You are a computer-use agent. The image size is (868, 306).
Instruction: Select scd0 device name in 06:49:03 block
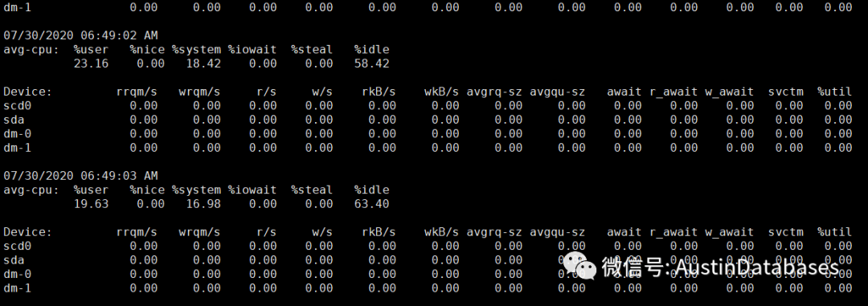coord(18,247)
